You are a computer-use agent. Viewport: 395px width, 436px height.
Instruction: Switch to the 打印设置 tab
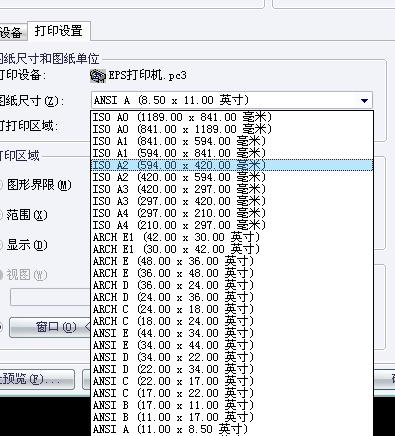click(x=59, y=31)
